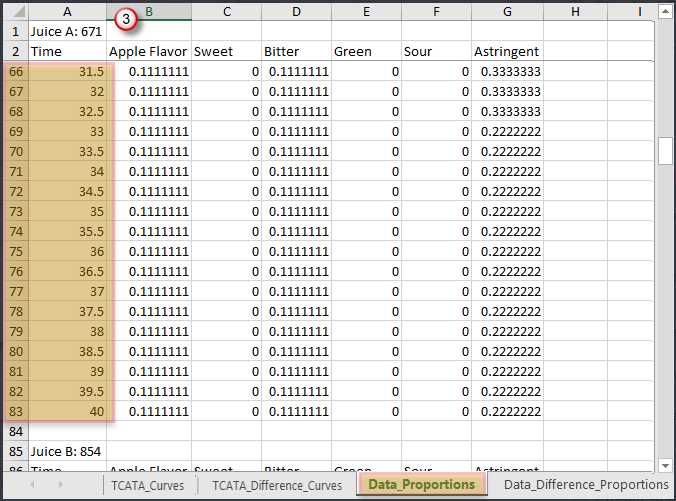This screenshot has width=676, height=501.
Task: Select row 75 header
Action: pos(16,251)
